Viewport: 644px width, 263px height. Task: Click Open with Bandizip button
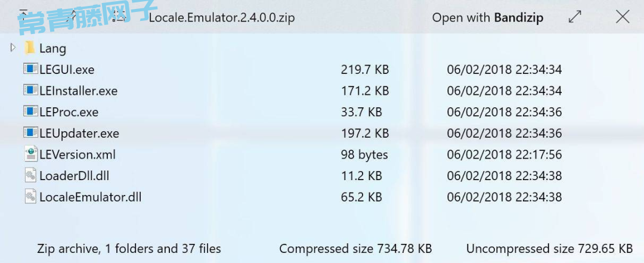click(x=487, y=17)
